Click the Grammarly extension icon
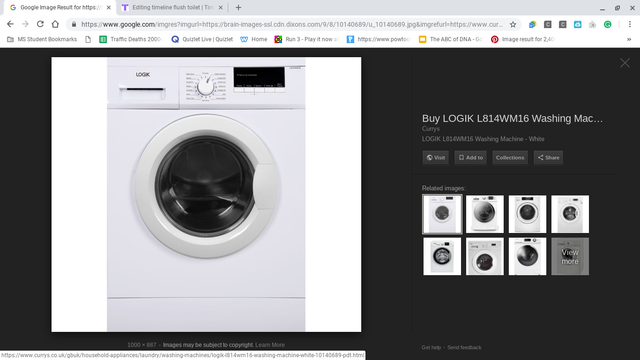 (608, 24)
